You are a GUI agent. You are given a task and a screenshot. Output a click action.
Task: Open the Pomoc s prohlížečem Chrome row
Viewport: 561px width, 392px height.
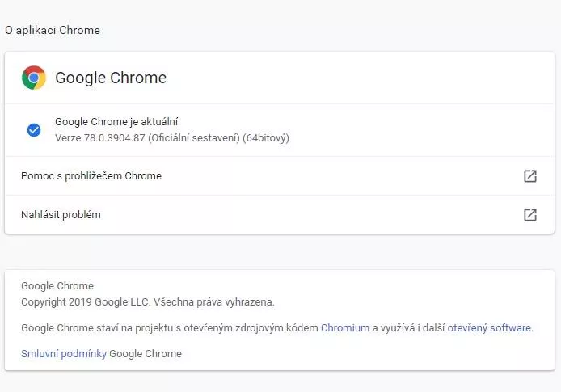(x=91, y=176)
